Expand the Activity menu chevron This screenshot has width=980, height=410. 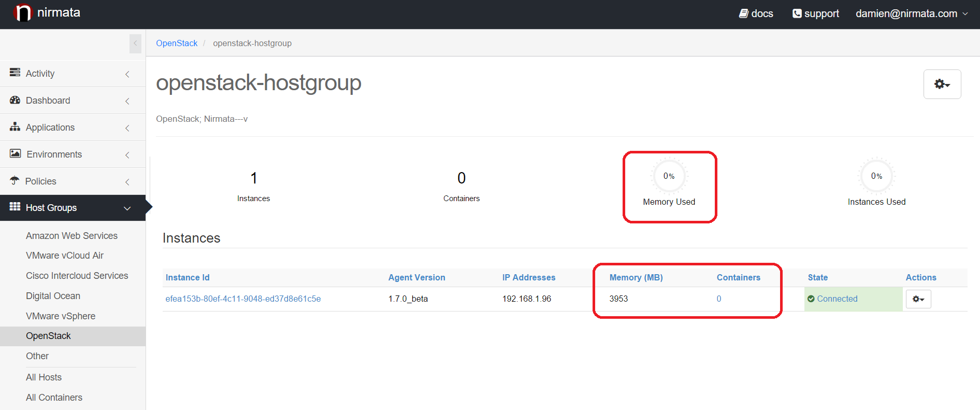pos(127,74)
